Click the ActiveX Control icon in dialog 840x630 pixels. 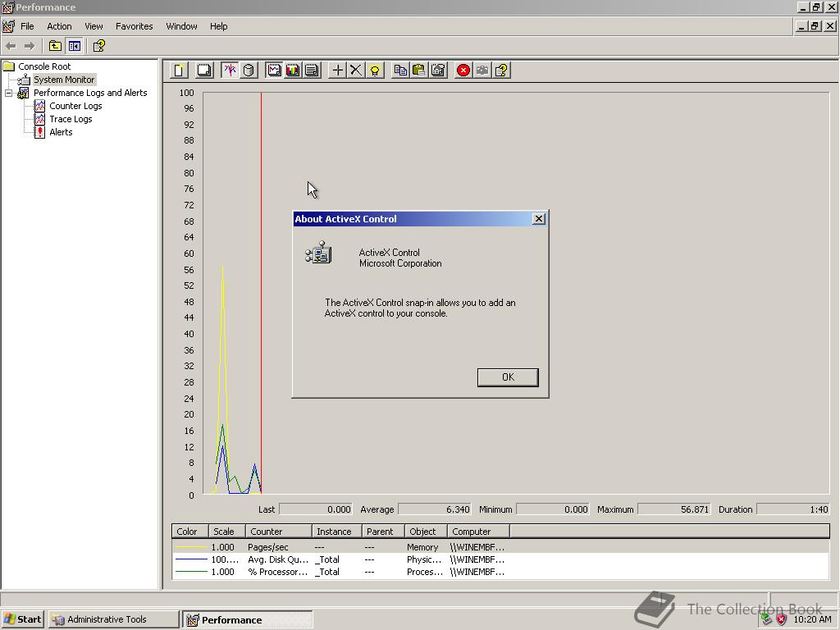319,253
